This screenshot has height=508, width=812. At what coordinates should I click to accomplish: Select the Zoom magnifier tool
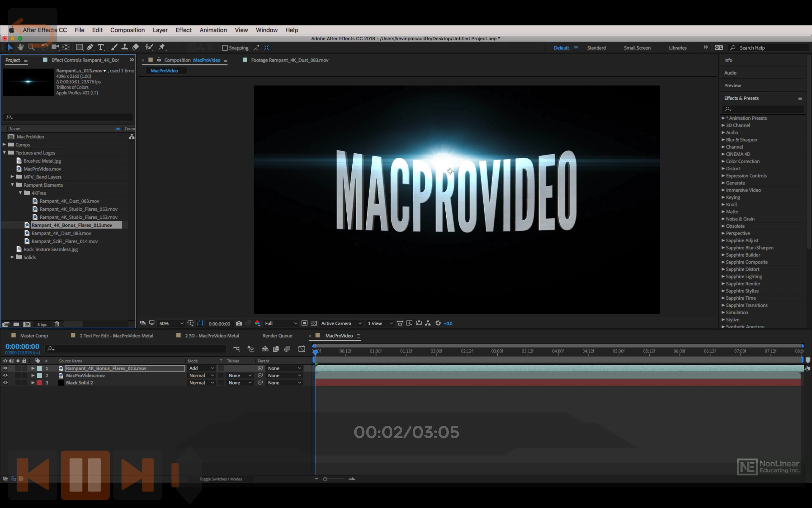[31, 47]
